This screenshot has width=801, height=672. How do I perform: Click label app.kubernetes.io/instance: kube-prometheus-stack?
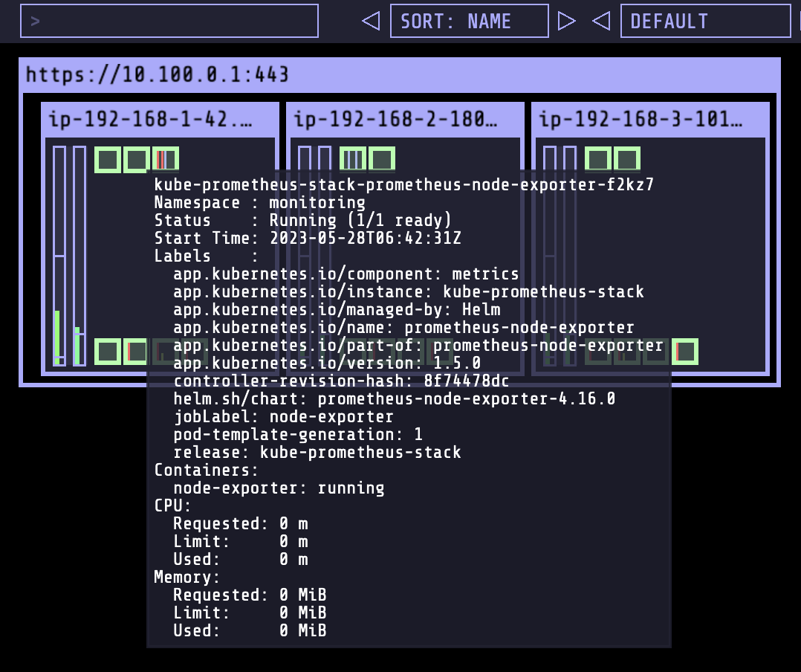(x=409, y=292)
